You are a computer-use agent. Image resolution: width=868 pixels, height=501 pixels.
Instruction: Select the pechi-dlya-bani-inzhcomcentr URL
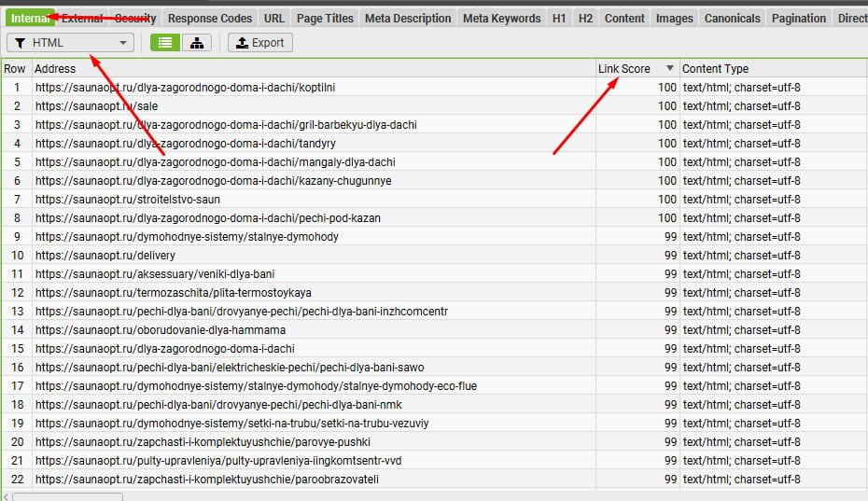pos(242,311)
